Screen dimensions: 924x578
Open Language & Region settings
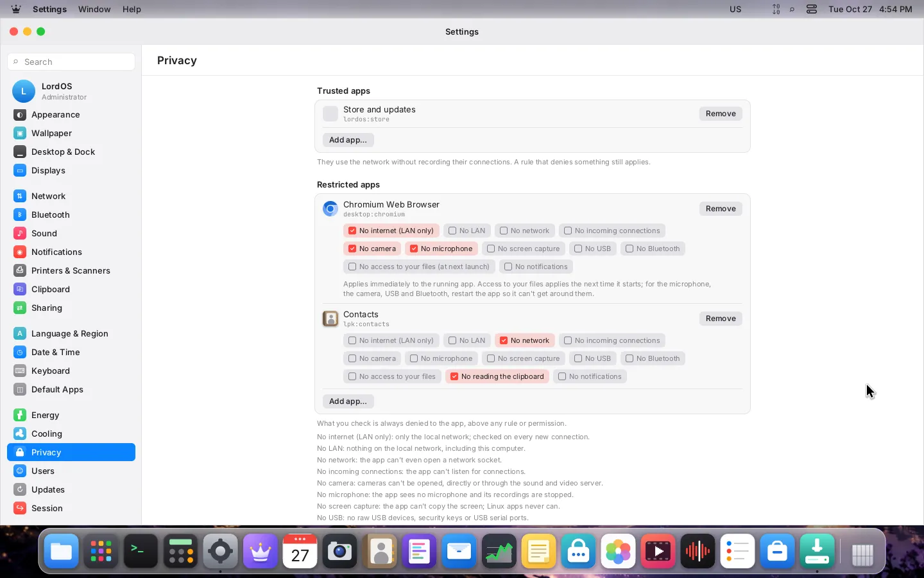pyautogui.click(x=71, y=333)
